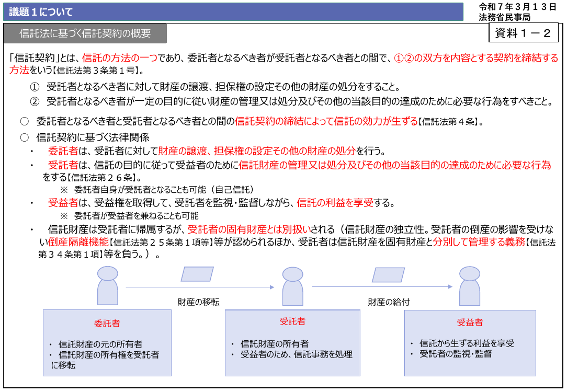Click the bullet 受益者のため、信託事務を処理
567x392 pixels.
292,354
